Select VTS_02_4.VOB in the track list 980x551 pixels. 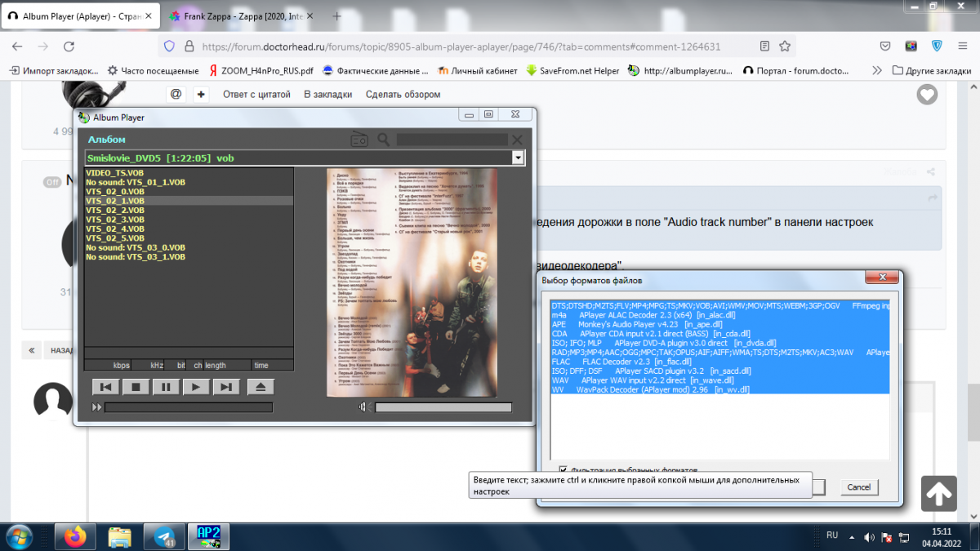(x=114, y=229)
